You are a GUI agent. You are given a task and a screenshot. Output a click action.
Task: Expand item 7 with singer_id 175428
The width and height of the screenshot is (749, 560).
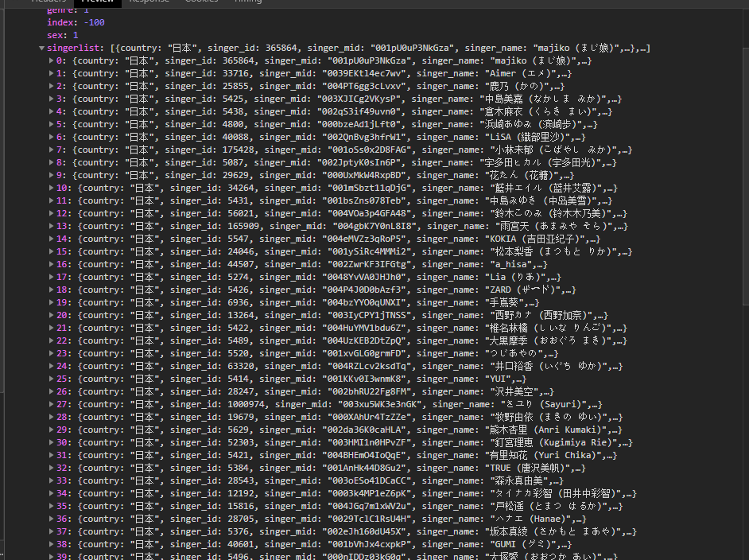(51, 150)
